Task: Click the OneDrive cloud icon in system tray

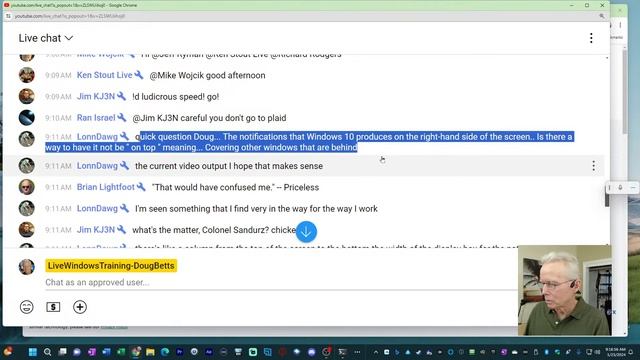Action: pos(515,352)
